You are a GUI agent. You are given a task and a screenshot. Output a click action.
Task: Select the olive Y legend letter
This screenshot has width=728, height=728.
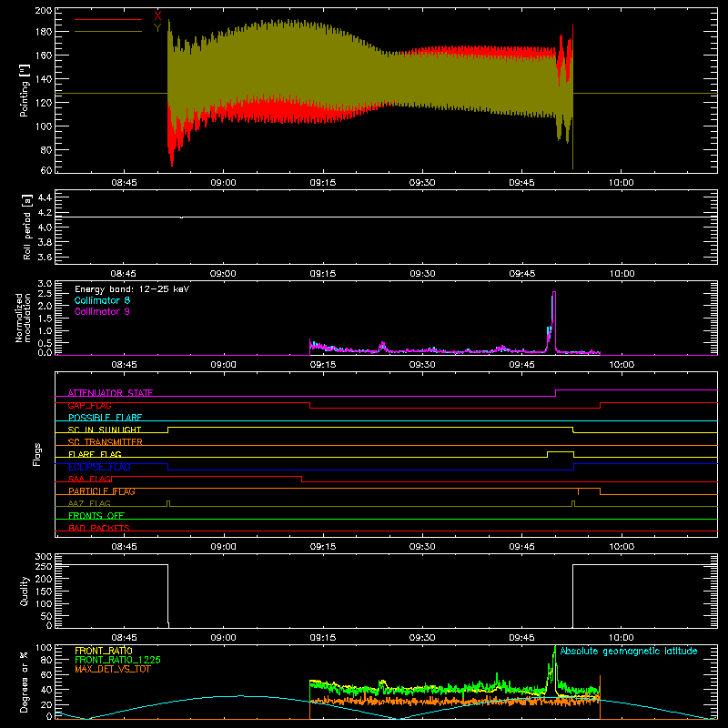(157, 28)
